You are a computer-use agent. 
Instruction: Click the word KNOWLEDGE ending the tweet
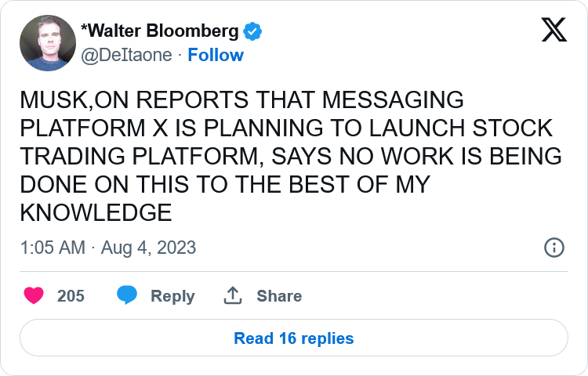pos(96,213)
